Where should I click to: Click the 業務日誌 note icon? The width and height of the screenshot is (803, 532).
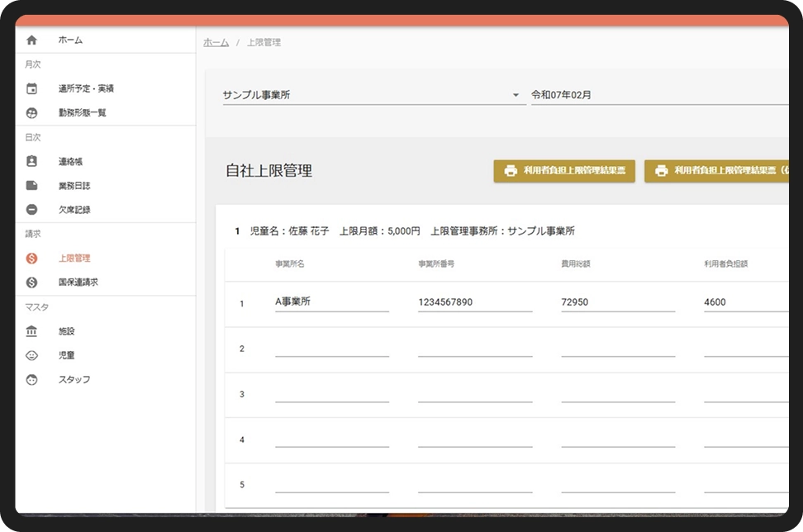click(31, 185)
